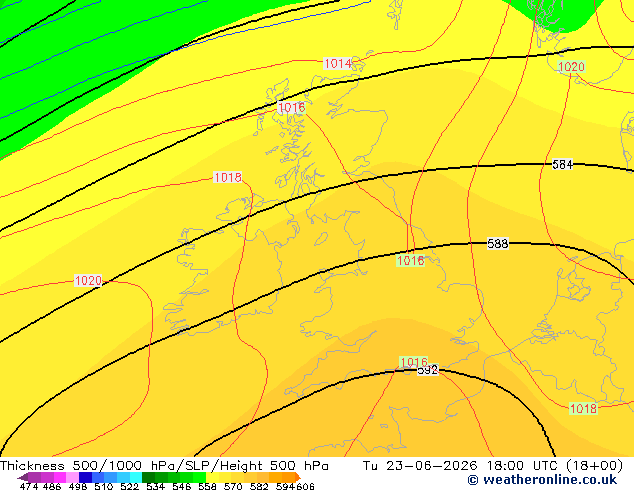Click the green-backed 1018 label over the continent

(583, 408)
